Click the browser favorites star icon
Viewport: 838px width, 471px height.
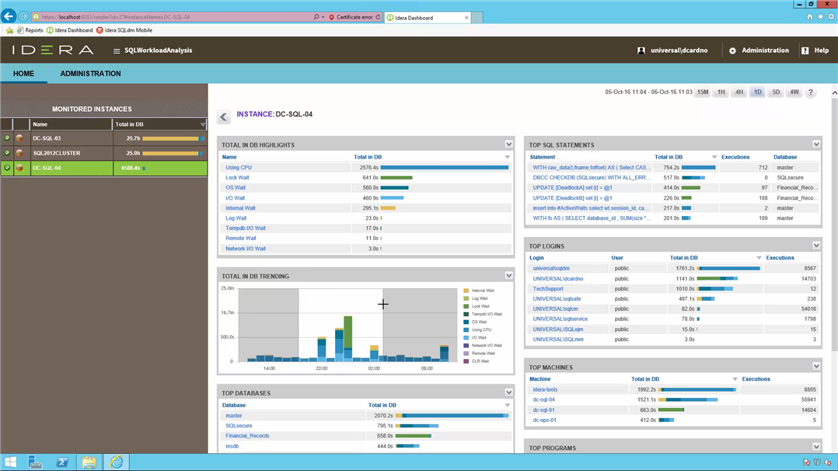coord(820,17)
